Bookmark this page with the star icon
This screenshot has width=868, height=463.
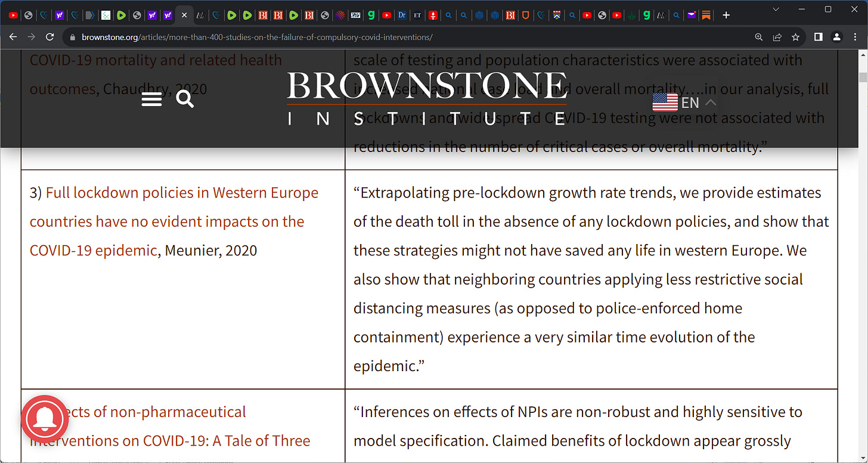point(795,37)
